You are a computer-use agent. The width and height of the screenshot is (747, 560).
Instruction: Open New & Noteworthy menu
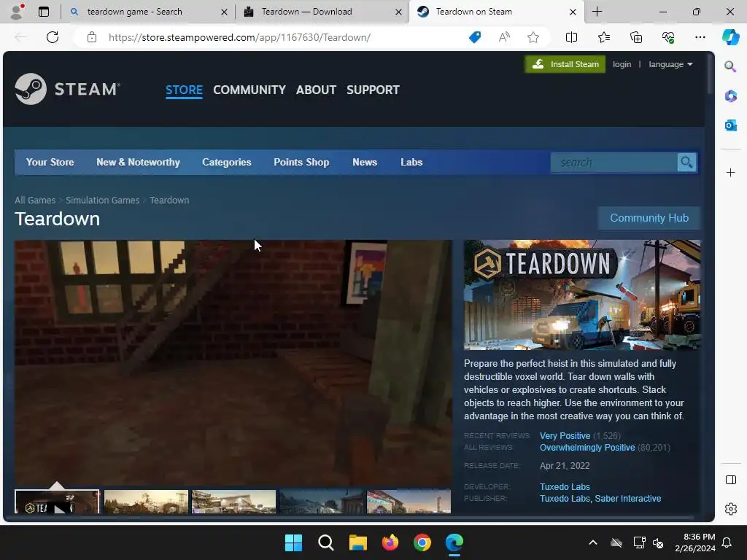tap(138, 163)
